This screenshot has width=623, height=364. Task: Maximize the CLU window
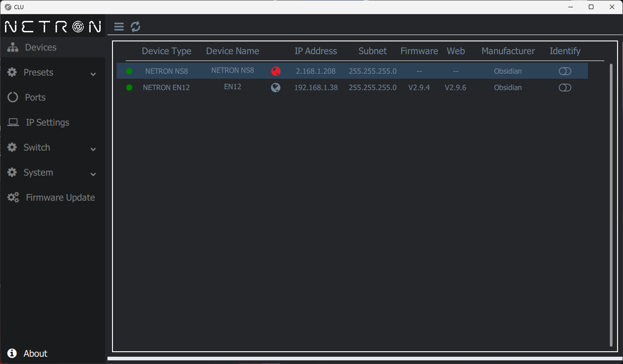(591, 7)
